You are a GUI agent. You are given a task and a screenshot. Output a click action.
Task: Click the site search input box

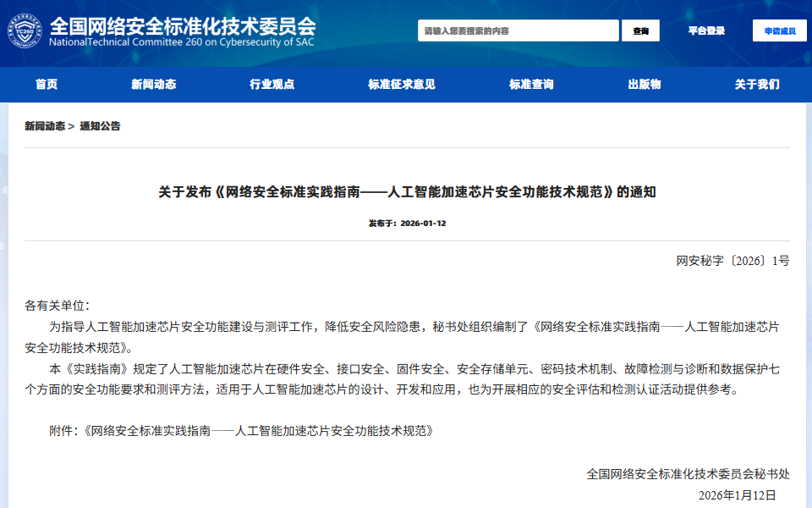tap(518, 30)
